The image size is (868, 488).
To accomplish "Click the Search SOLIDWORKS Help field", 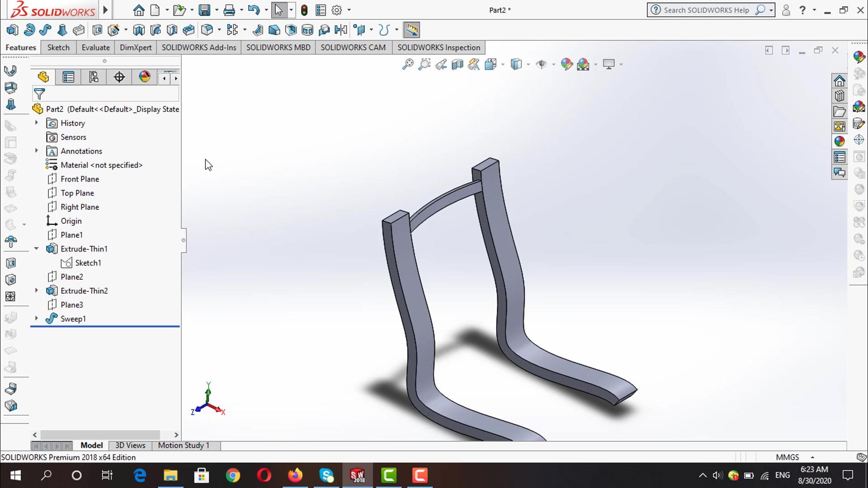I will tap(705, 10).
